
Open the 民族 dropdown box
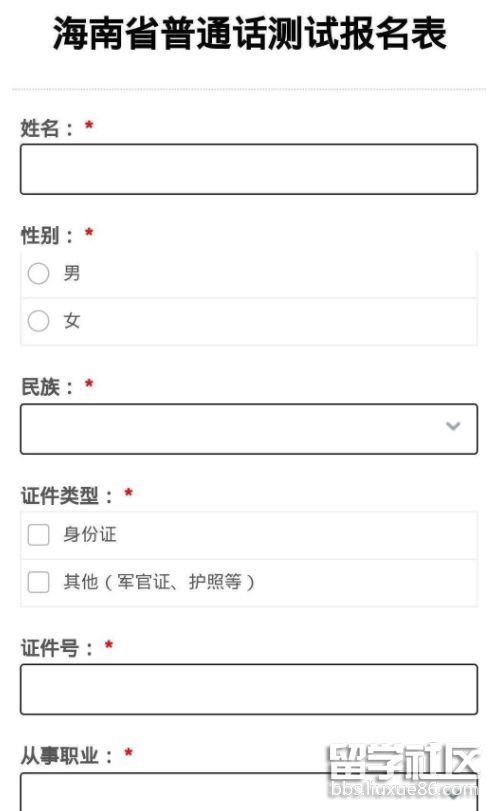(x=249, y=429)
